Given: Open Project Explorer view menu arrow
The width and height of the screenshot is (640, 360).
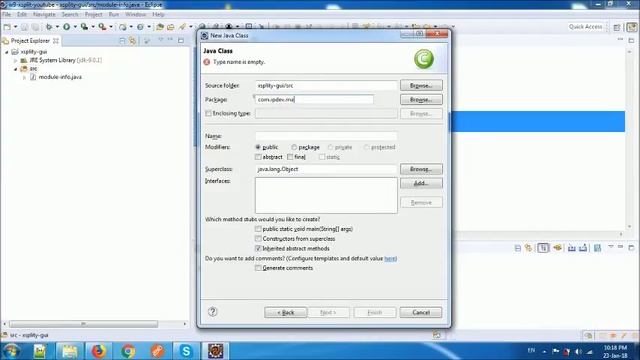Looking at the screenshot, I should click(160, 40).
